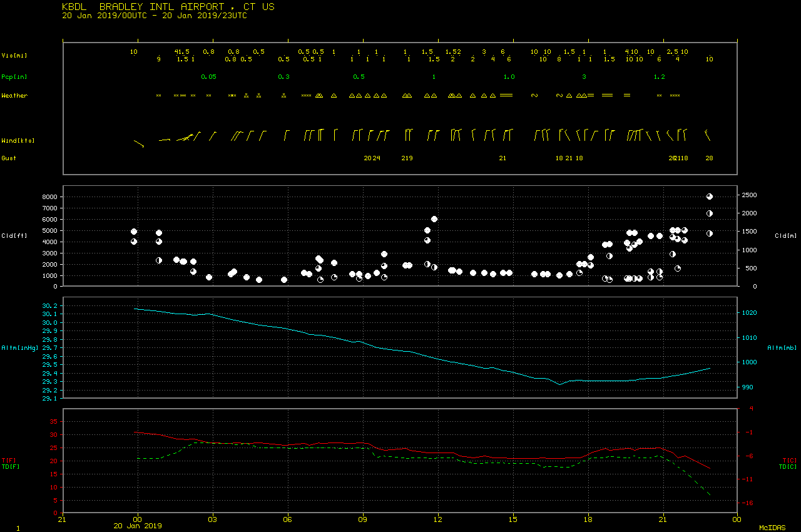801x532 pixels.
Task: Click the pressure curve minimum dip
Action: 560,384
